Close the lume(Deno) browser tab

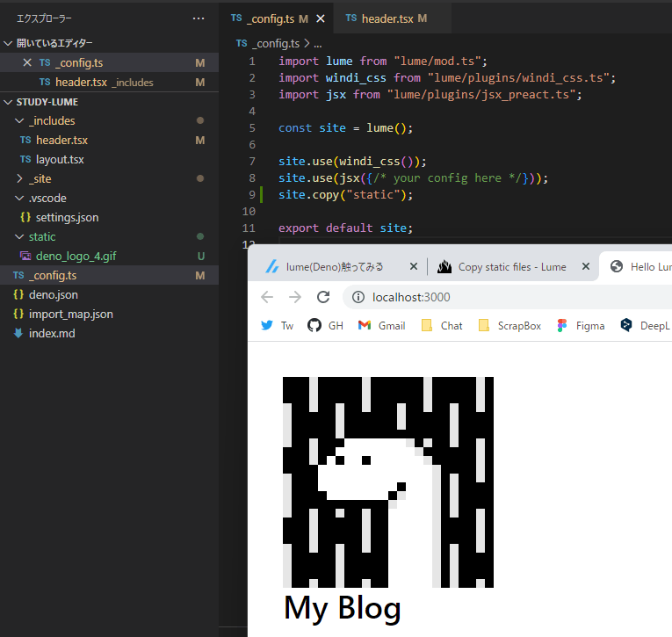pos(414,266)
